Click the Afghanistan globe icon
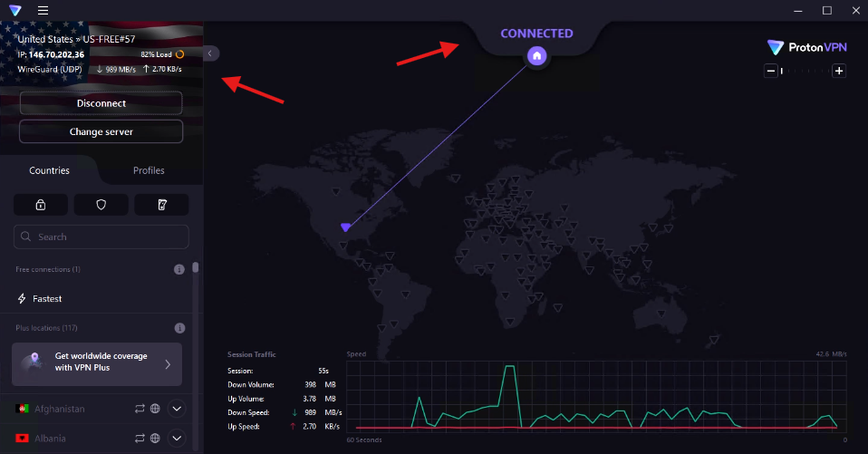The width and height of the screenshot is (868, 454). click(155, 409)
